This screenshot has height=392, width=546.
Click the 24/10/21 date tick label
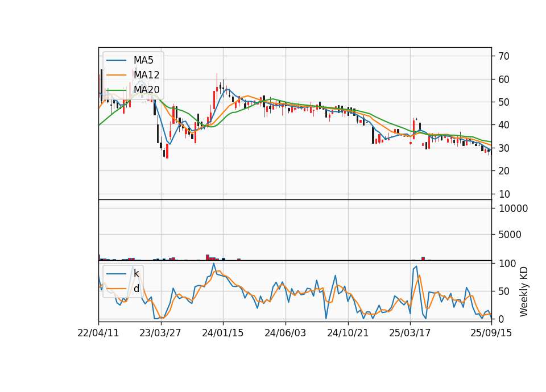348,333
